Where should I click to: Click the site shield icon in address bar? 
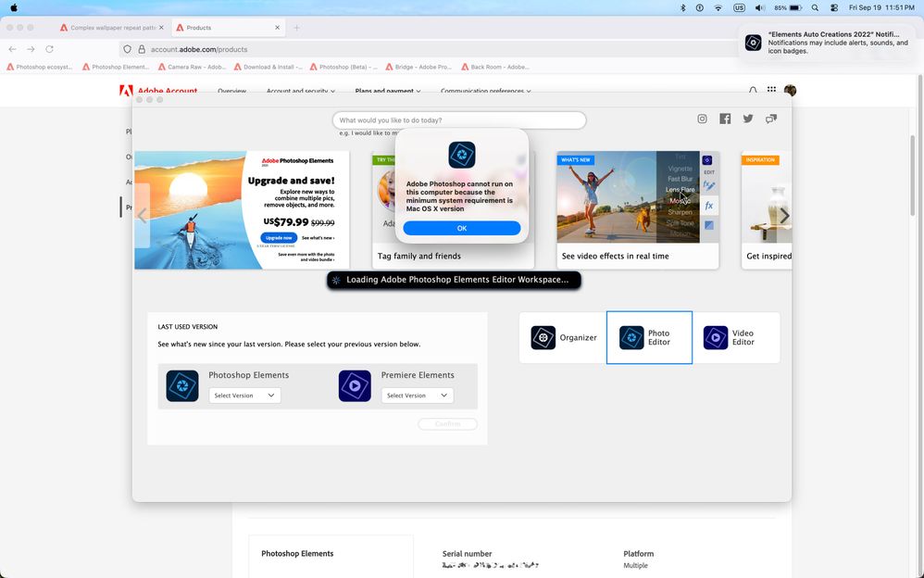[127, 49]
